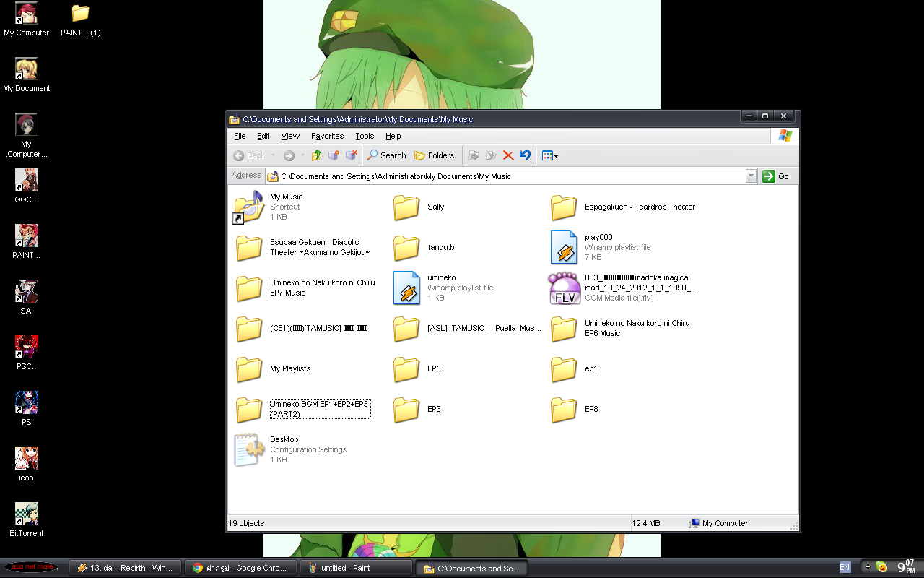Select the fandu.b folder
This screenshot has width=924, height=578.
(406, 248)
